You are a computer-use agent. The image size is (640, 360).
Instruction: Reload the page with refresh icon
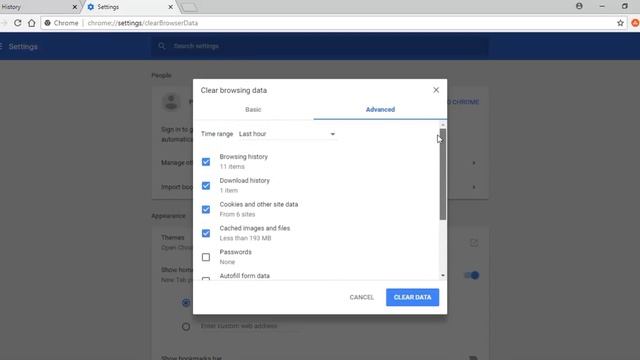tap(18, 23)
